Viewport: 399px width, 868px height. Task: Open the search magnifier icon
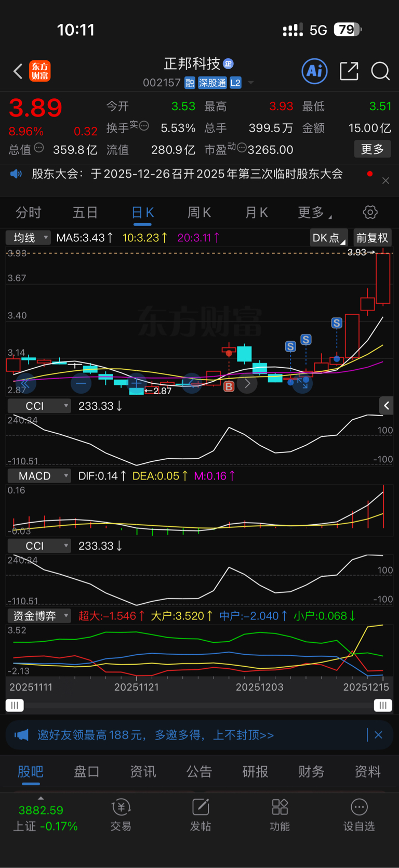click(380, 71)
